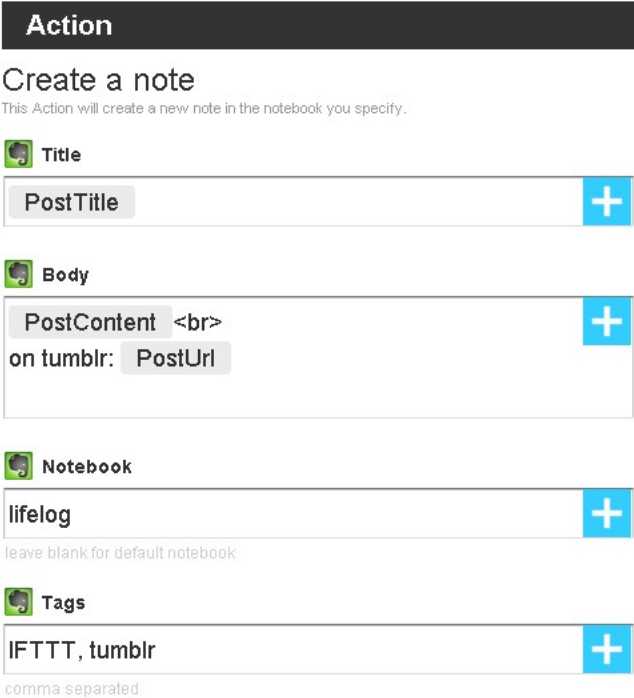The height and width of the screenshot is (698, 634).
Task: Click the 'comma separated' hint under Tags
Action: coord(72,688)
